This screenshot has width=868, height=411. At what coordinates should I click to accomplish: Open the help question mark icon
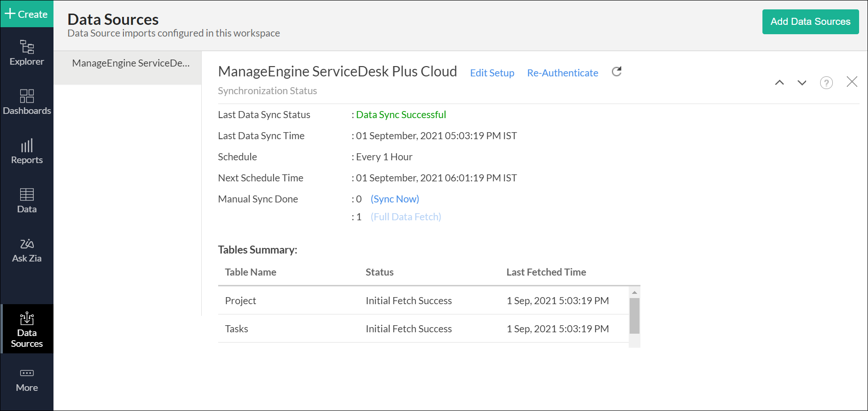tap(826, 83)
